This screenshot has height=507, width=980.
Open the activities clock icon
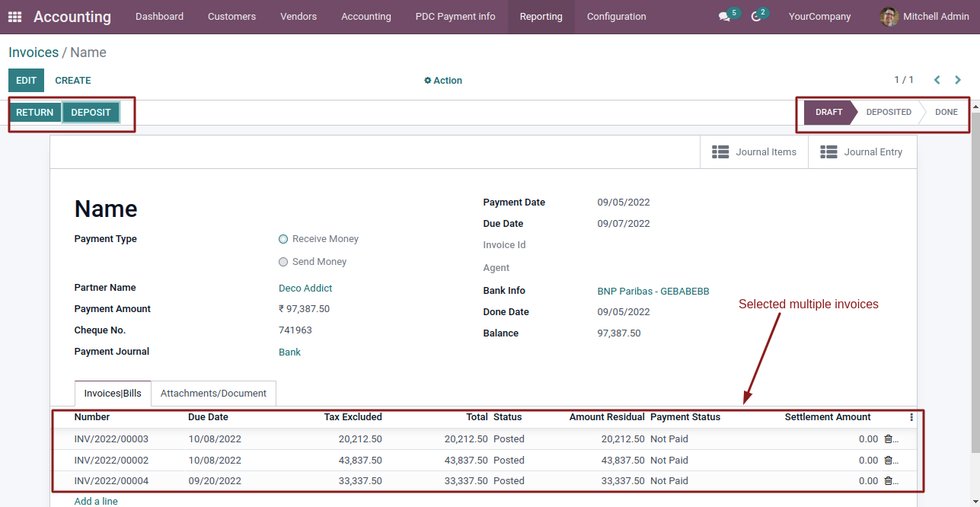coord(755,17)
